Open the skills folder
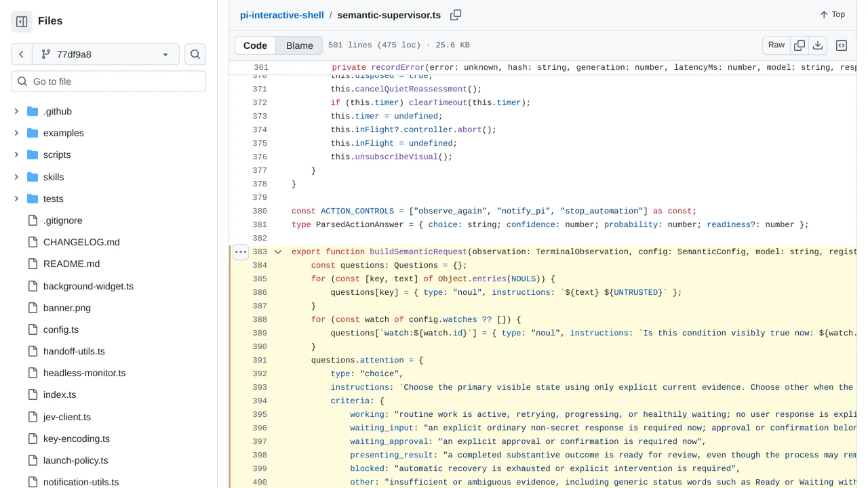Screen dimensions: 868x488 [x=54, y=177]
